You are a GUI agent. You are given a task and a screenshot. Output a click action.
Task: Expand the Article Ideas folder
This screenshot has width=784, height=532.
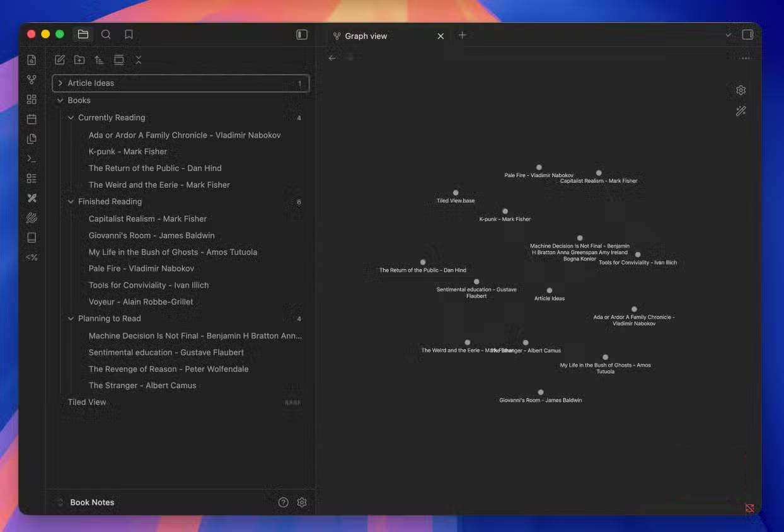point(181,83)
